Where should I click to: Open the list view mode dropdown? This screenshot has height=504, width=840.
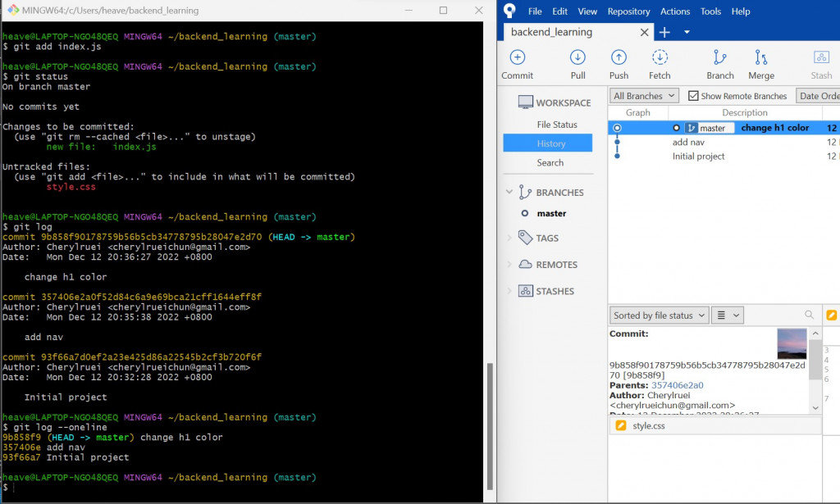point(728,316)
